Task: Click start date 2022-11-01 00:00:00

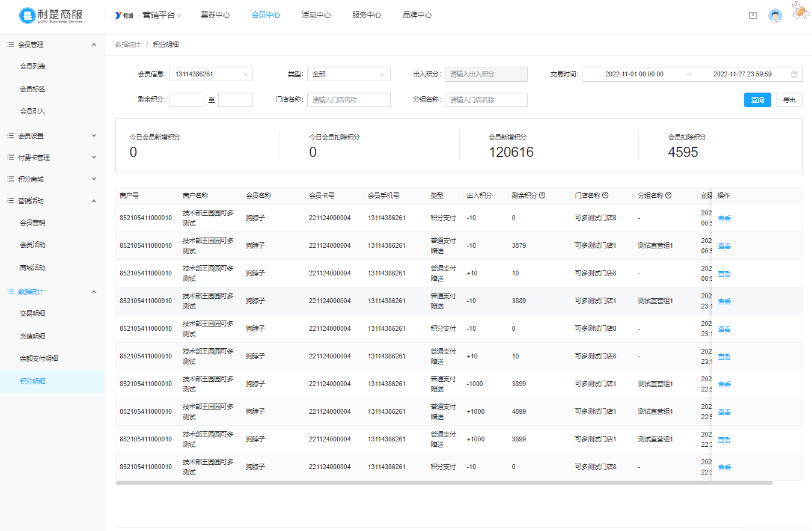Action: tap(634, 75)
